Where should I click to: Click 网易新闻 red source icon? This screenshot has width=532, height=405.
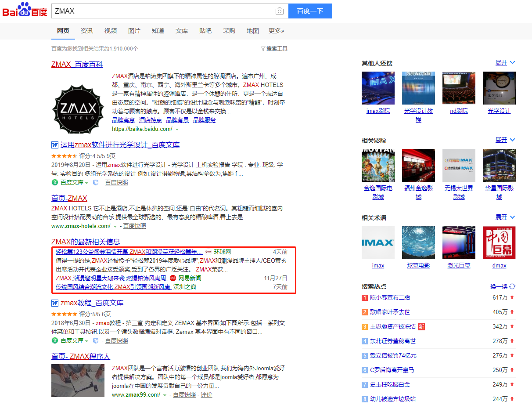(173, 278)
